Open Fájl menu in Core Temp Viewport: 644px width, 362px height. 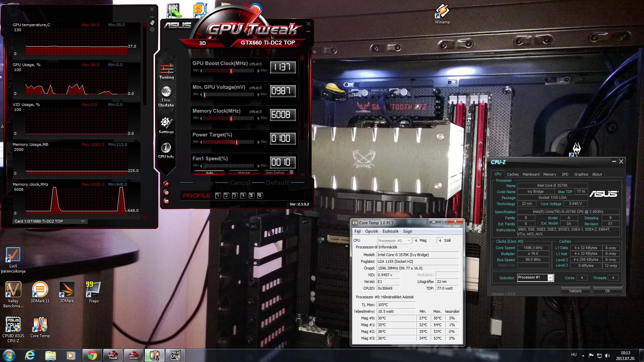coord(358,231)
